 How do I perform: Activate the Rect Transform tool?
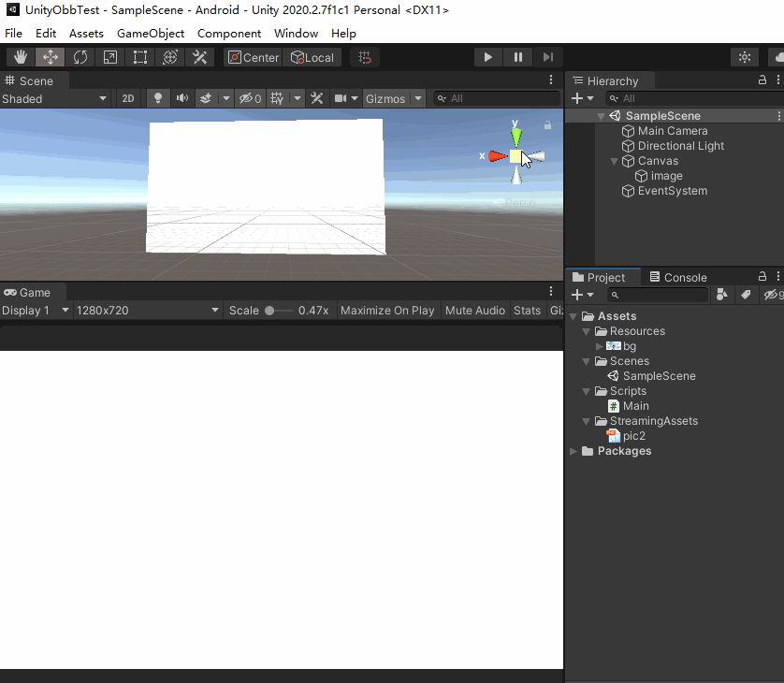[139, 56]
